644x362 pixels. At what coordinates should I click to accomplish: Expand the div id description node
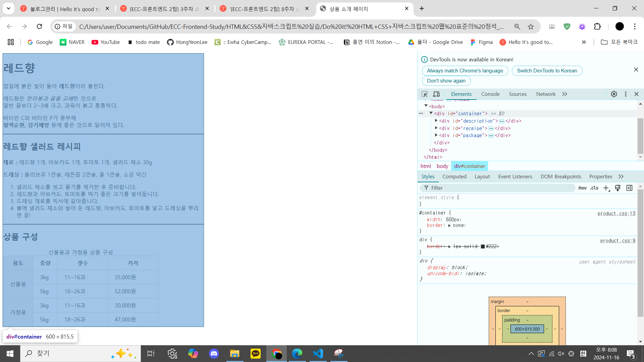(x=436, y=121)
